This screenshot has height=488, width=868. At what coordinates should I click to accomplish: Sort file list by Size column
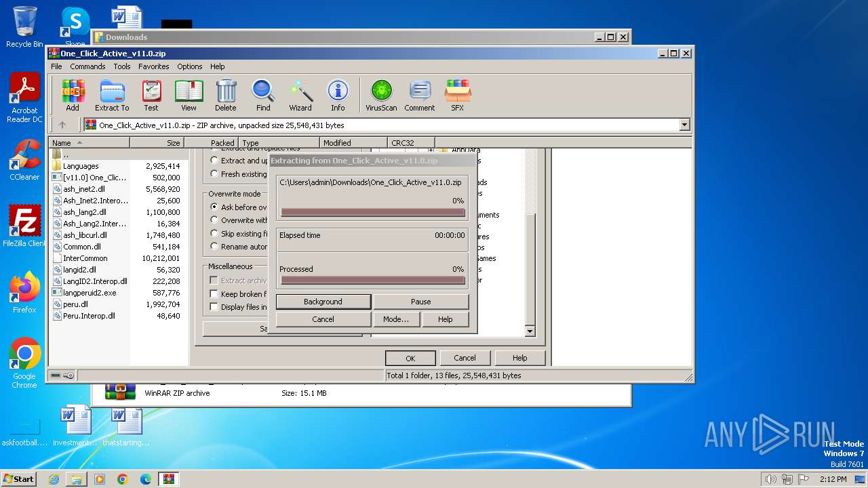click(157, 143)
